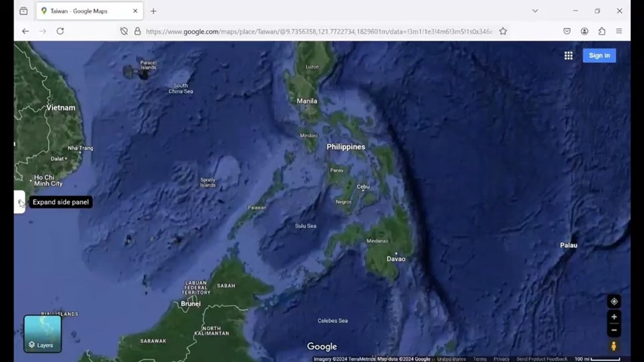Click the Show Your Location icon

pos(614,302)
